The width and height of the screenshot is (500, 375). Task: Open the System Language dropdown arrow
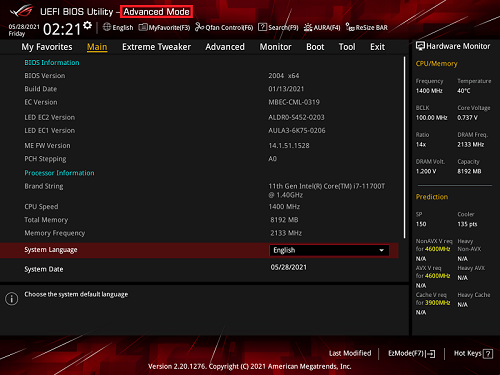click(x=382, y=250)
